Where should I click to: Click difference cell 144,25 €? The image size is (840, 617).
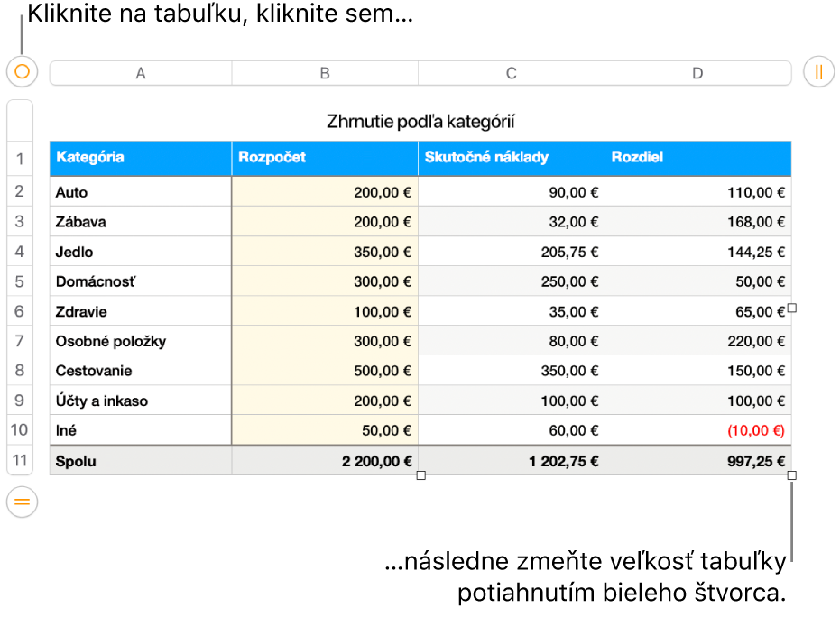698,252
